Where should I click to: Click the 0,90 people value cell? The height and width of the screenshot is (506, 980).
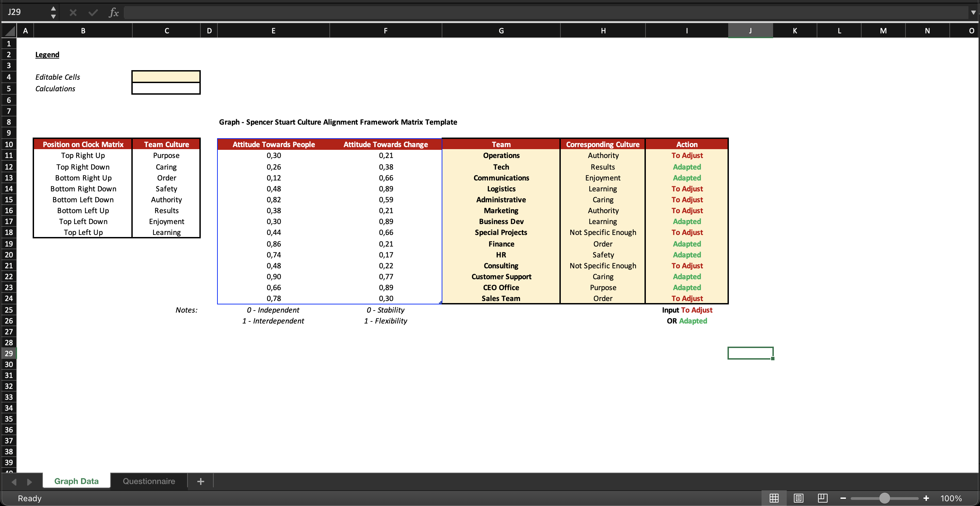click(274, 276)
